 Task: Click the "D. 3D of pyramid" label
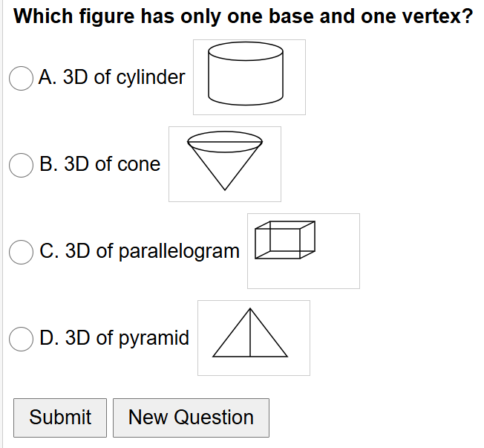[114, 338]
